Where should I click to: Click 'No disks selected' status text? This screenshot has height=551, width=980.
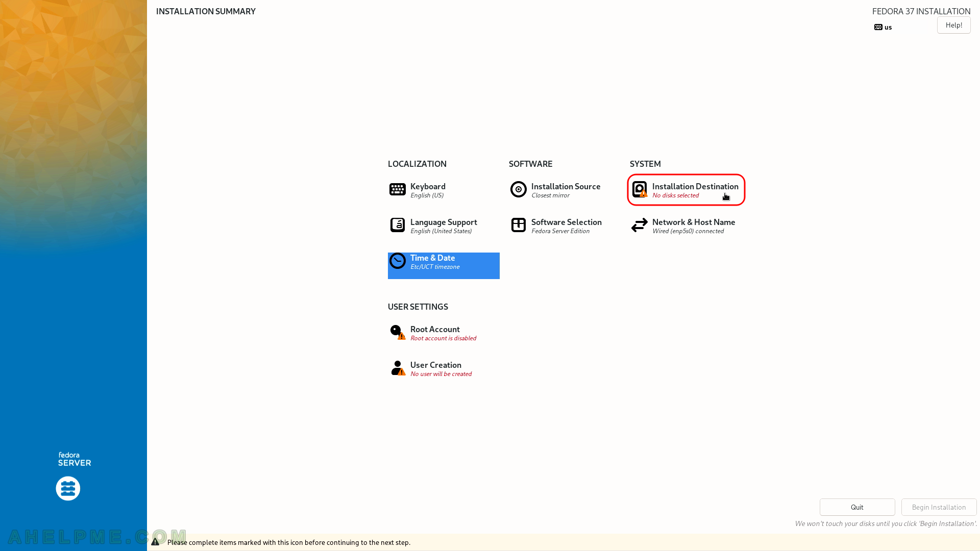(x=675, y=195)
